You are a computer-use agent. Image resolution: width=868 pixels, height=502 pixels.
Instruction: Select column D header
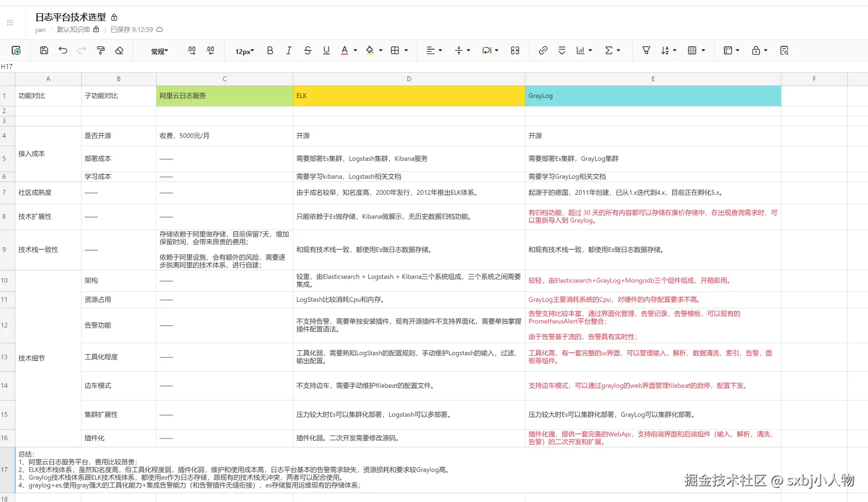[409, 79]
